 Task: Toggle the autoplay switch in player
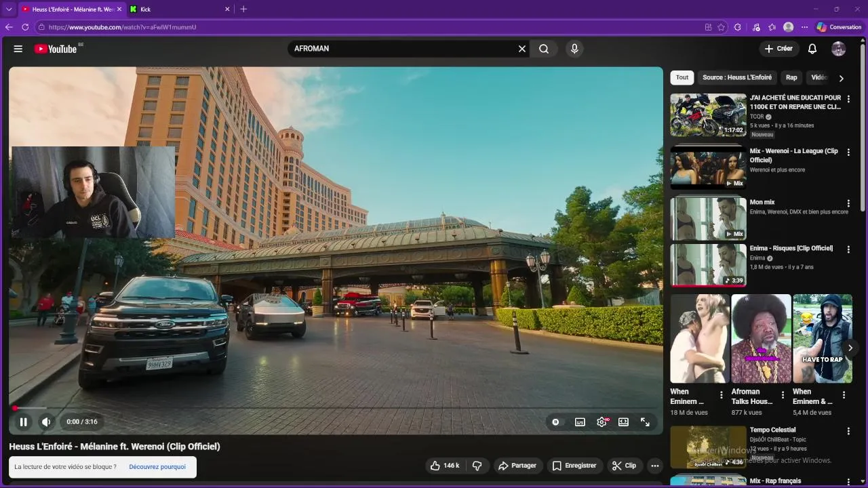(556, 422)
